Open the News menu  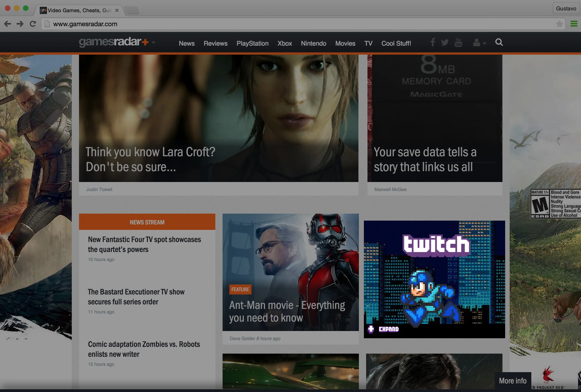pos(187,43)
